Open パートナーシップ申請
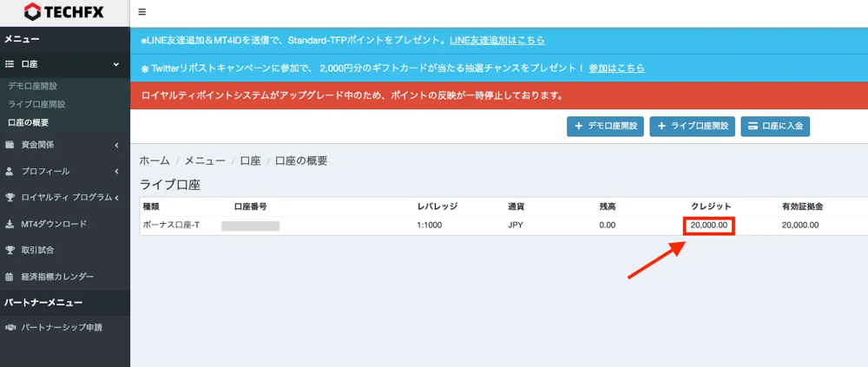This screenshot has width=868, height=367. pos(65,328)
